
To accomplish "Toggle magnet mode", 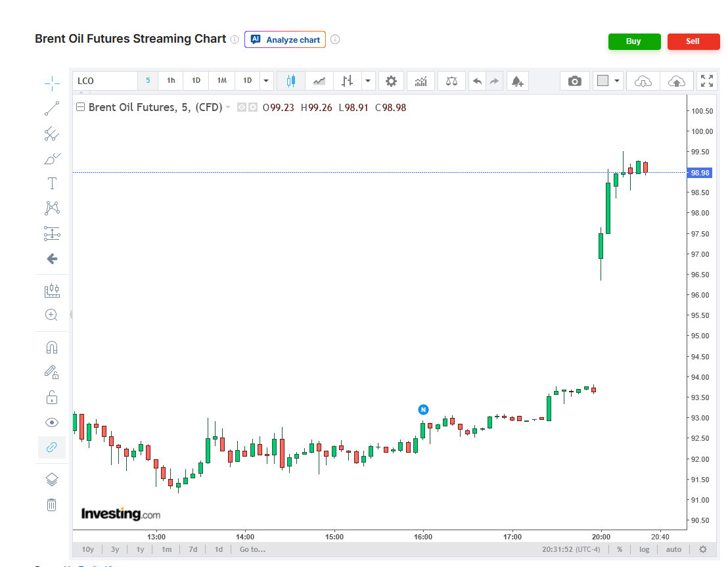I will point(52,348).
